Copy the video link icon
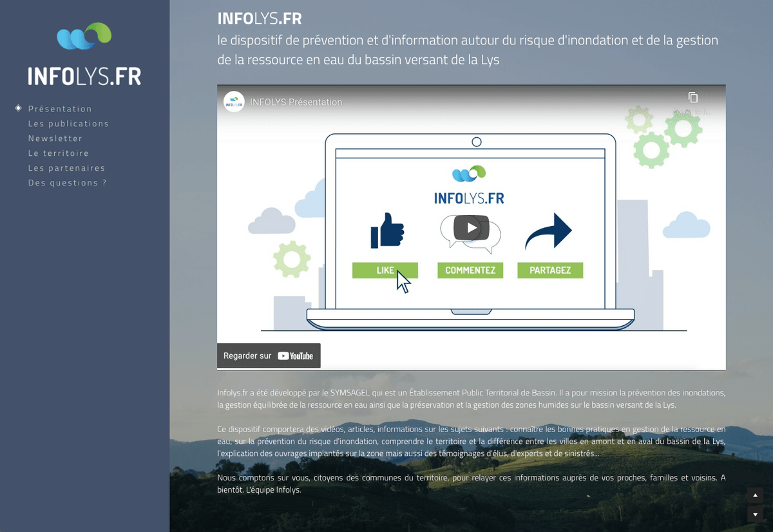 click(x=693, y=97)
